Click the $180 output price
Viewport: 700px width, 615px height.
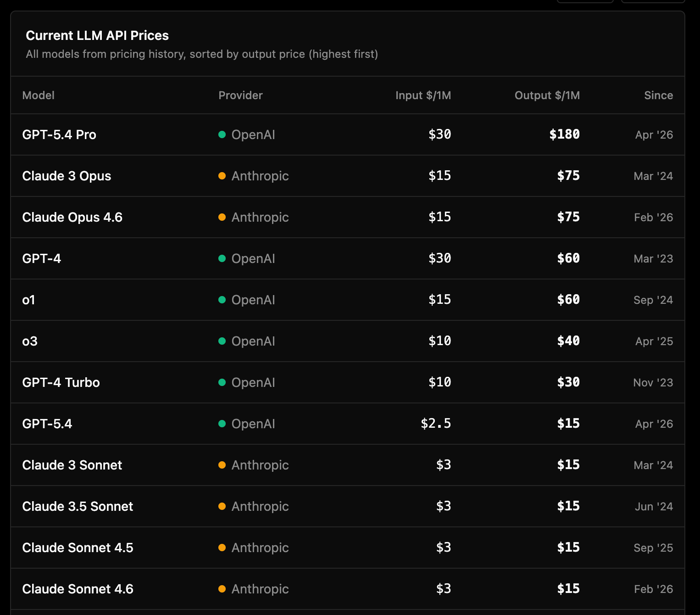coord(565,134)
